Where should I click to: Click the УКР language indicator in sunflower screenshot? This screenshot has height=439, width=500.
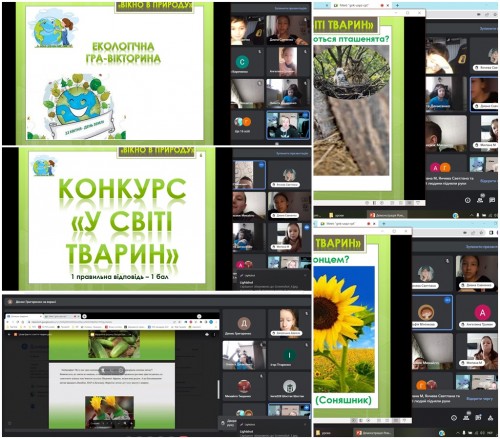pyautogui.click(x=490, y=433)
